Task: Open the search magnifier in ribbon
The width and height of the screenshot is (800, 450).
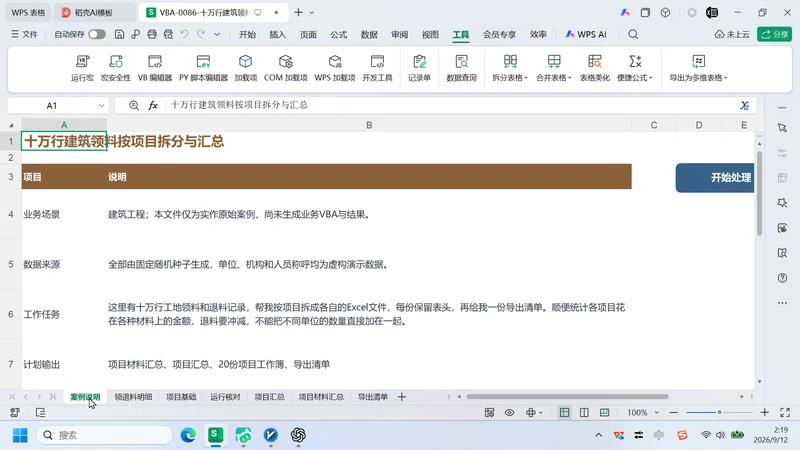Action: pos(633,34)
